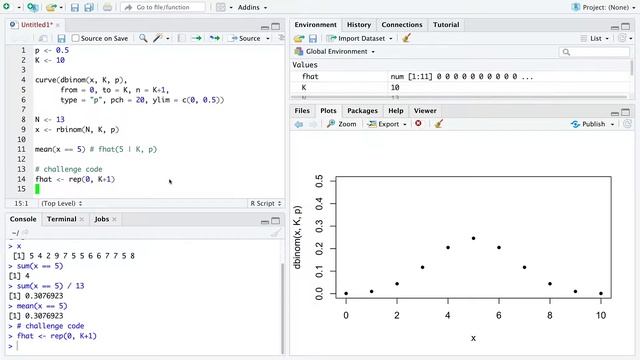Screen dimensions: 640x360
Task: Click Zoom button in Plots pane
Action: [x=342, y=124]
